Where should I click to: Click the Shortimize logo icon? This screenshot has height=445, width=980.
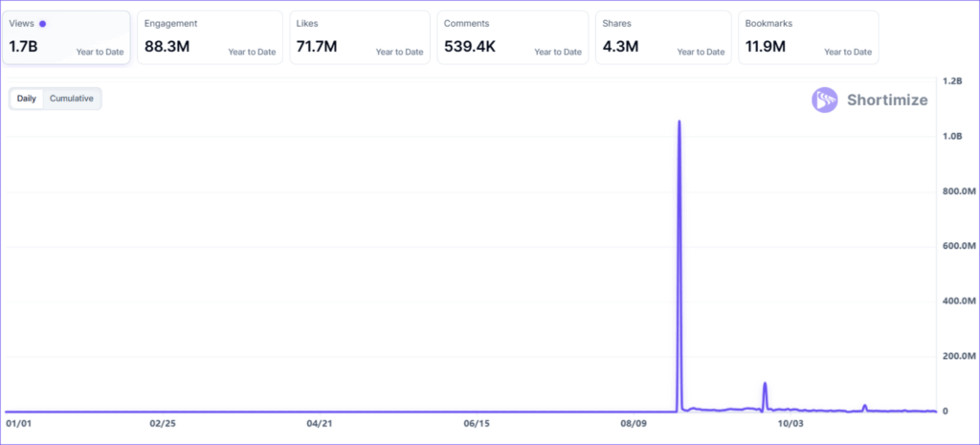[825, 100]
